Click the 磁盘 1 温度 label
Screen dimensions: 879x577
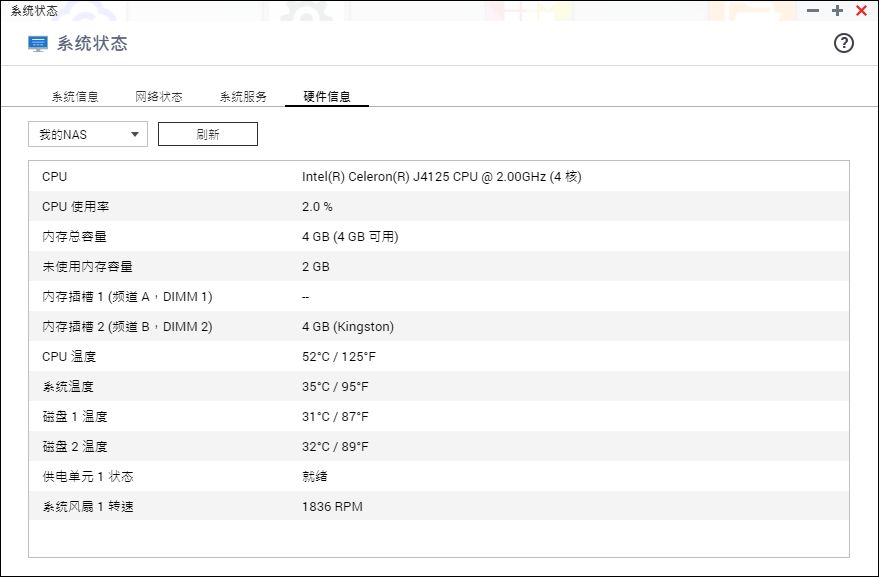[x=75, y=417]
